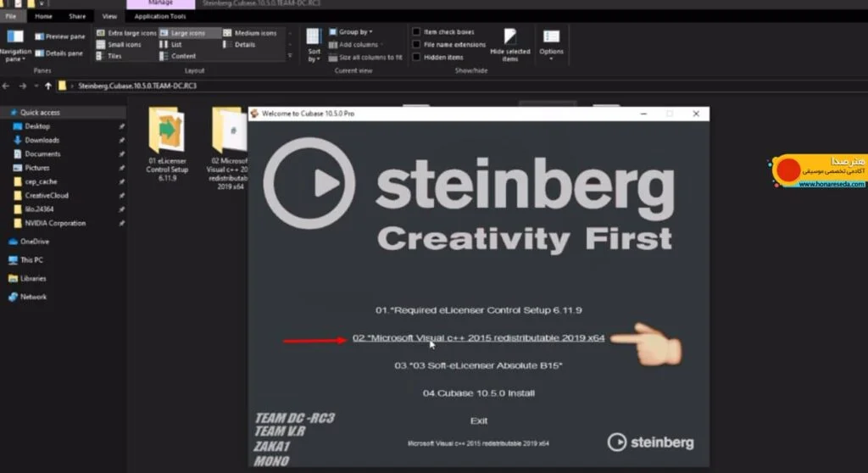The width and height of the screenshot is (868, 473).
Task: Open cep_cache folder in sidebar
Action: pos(41,181)
